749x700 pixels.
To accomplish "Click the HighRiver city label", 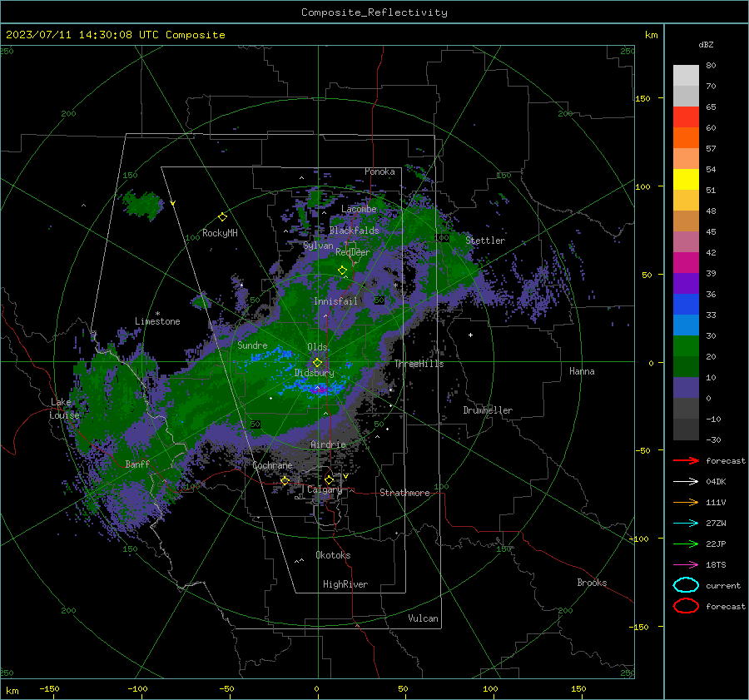I will pyautogui.click(x=345, y=584).
